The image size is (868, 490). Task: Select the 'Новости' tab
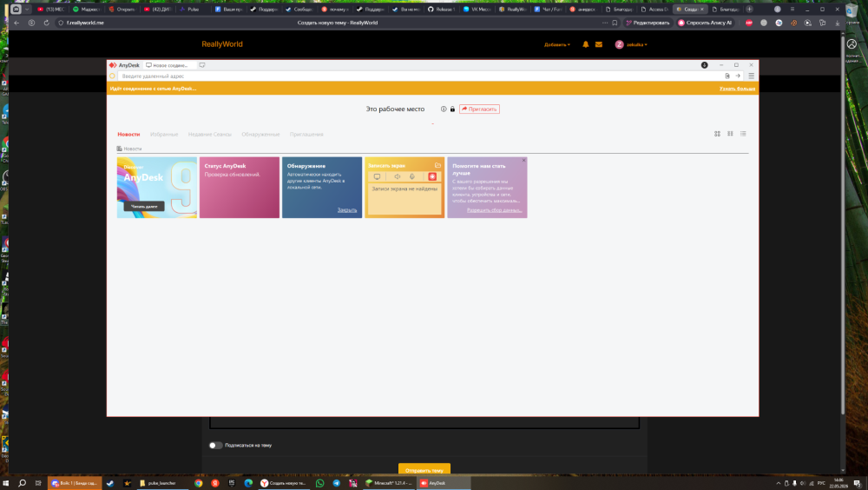[x=128, y=134]
